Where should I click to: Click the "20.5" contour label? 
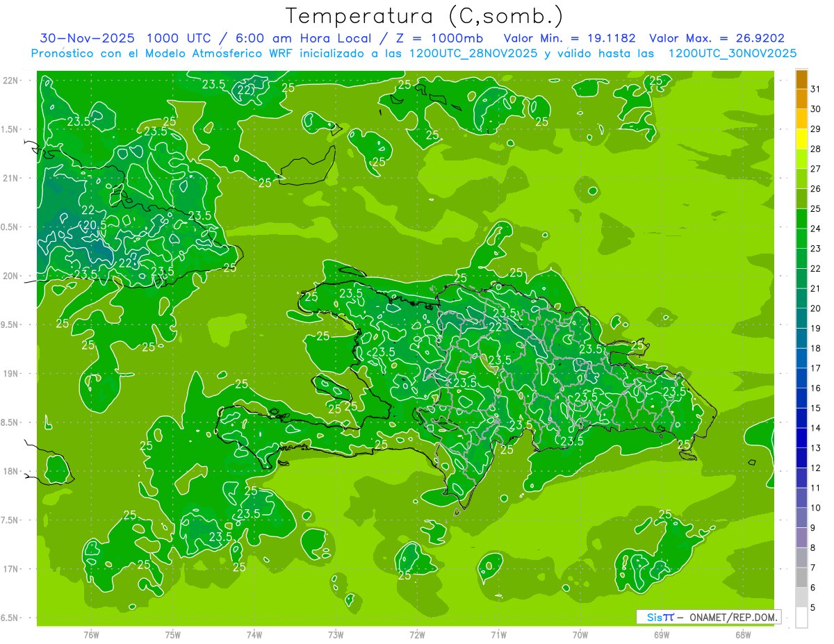pos(95,226)
